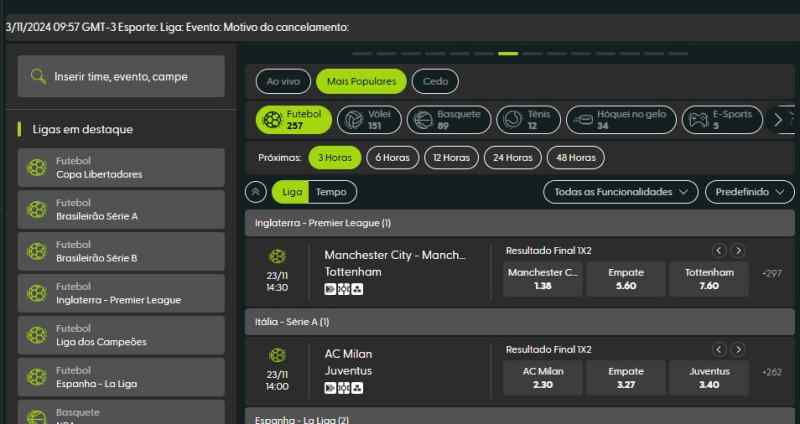Click the active green carousel indicator

click(508, 53)
